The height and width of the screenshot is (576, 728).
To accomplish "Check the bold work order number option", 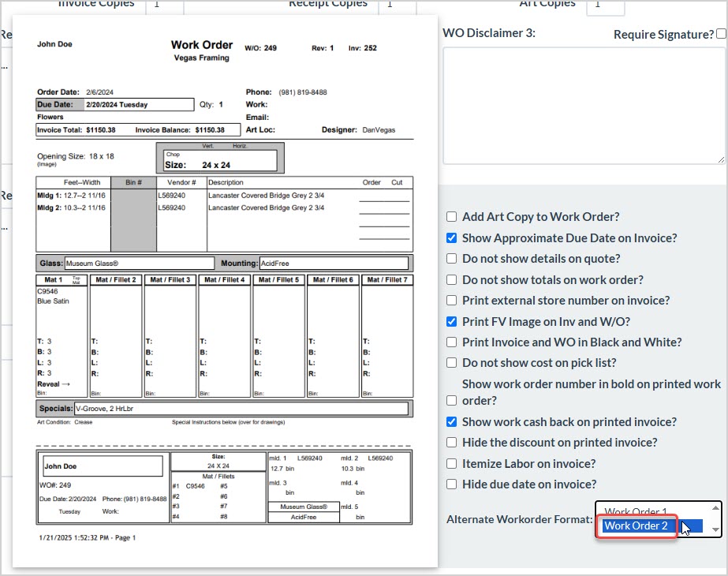I will click(451, 400).
